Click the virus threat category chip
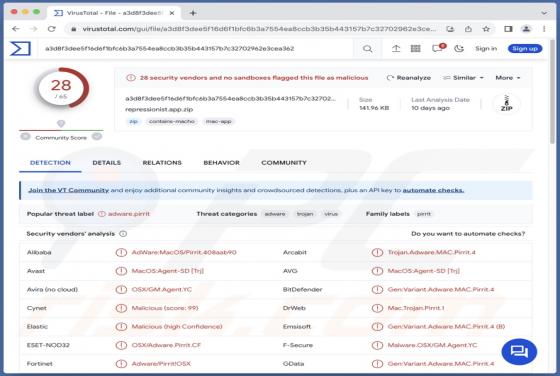 331,214
